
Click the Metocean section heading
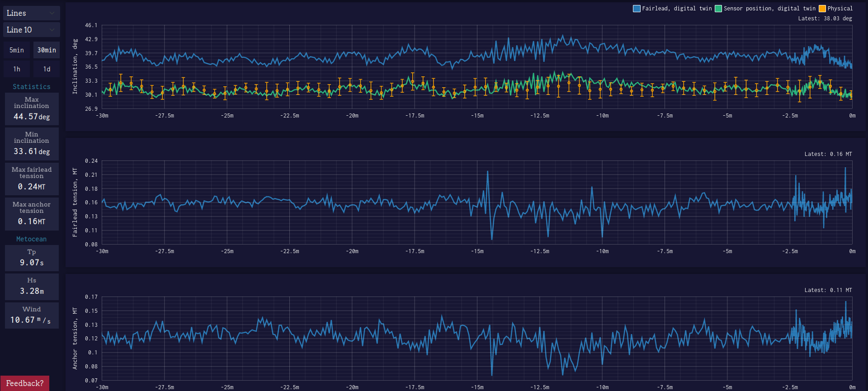32,239
